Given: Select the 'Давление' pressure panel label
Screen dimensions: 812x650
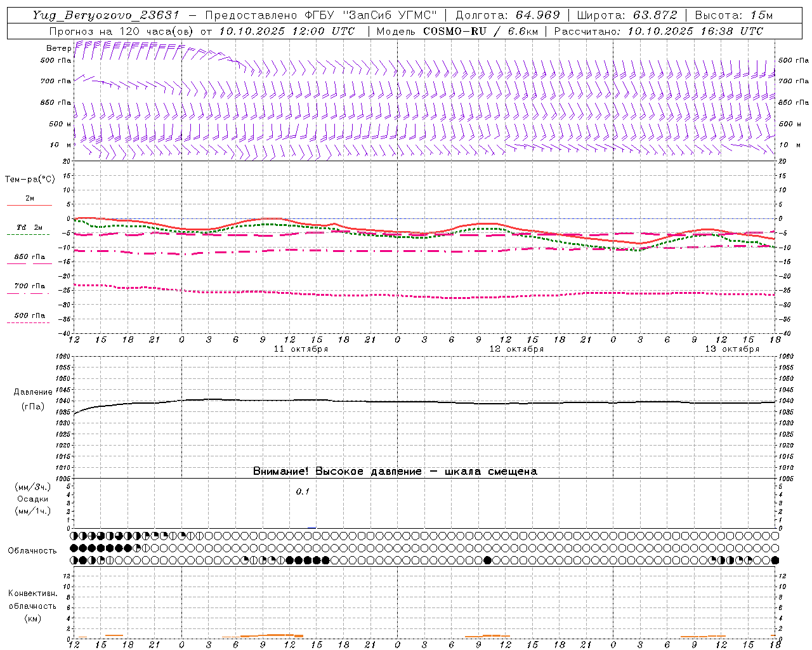Looking at the screenshot, I should [33, 392].
